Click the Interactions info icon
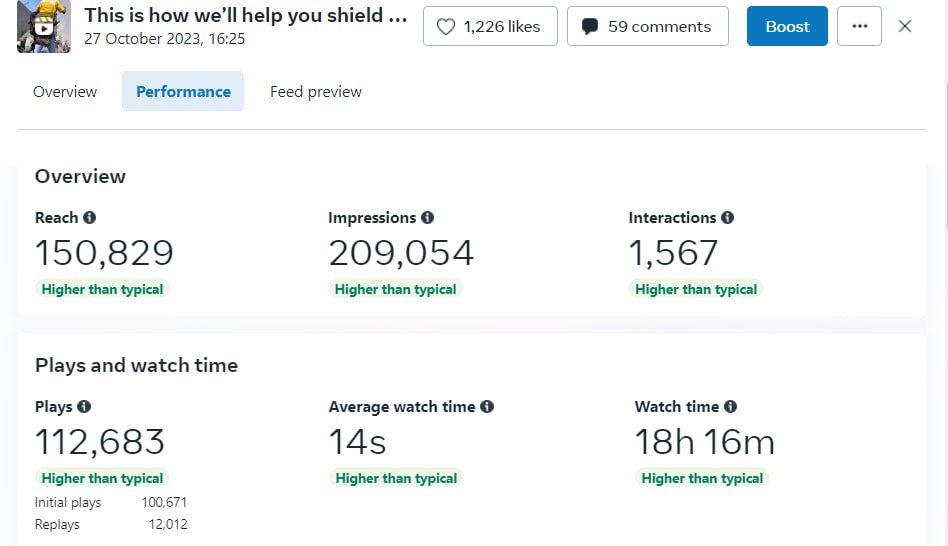Viewport: 948px width, 546px height. click(728, 218)
